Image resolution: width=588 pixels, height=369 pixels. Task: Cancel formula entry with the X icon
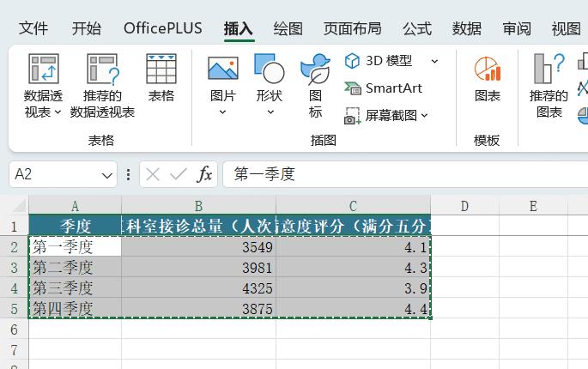[153, 174]
